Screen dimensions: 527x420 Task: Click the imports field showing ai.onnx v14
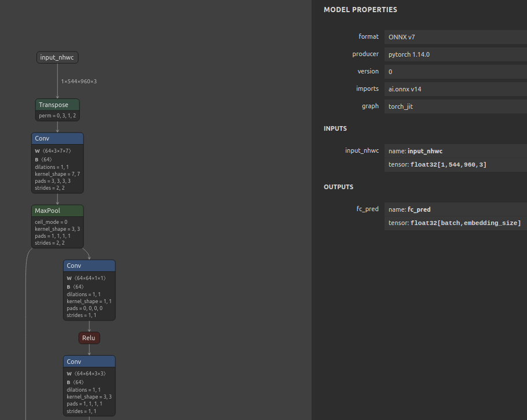(x=455, y=89)
